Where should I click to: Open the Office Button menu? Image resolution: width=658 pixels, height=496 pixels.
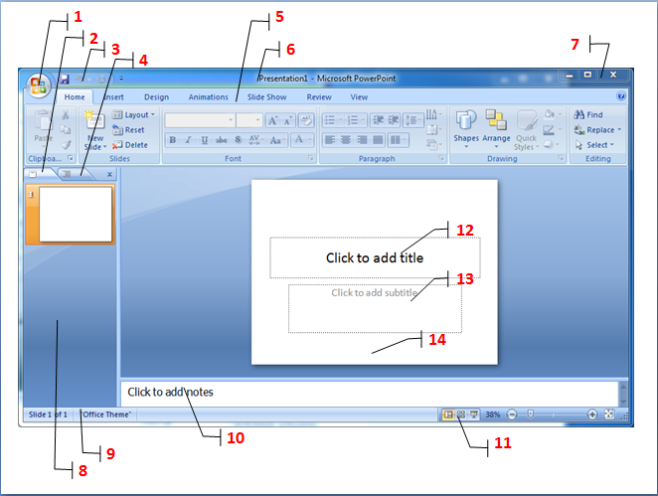(x=40, y=85)
